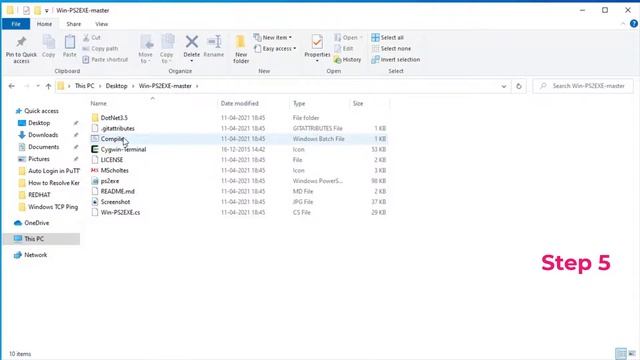Open the REDHAT folder in sidebar
The image size is (640, 360).
(x=39, y=195)
